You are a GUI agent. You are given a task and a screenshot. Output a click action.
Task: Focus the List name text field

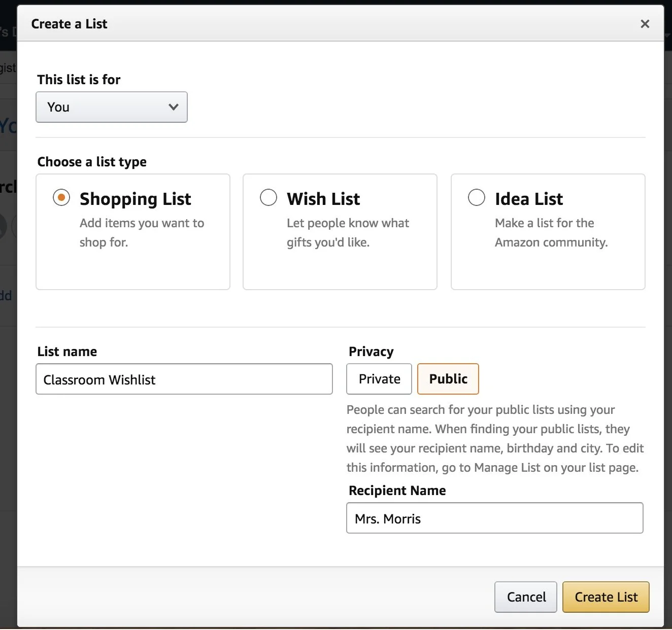tap(184, 379)
